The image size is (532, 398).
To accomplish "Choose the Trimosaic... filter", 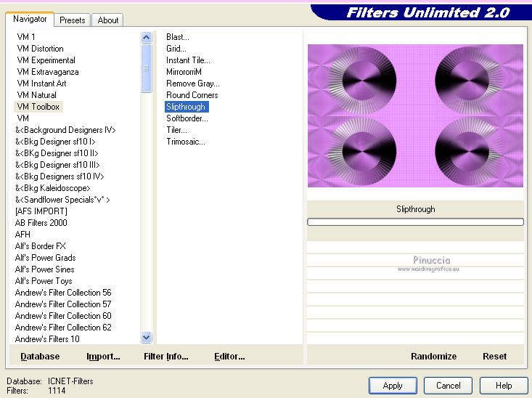I will tap(186, 142).
